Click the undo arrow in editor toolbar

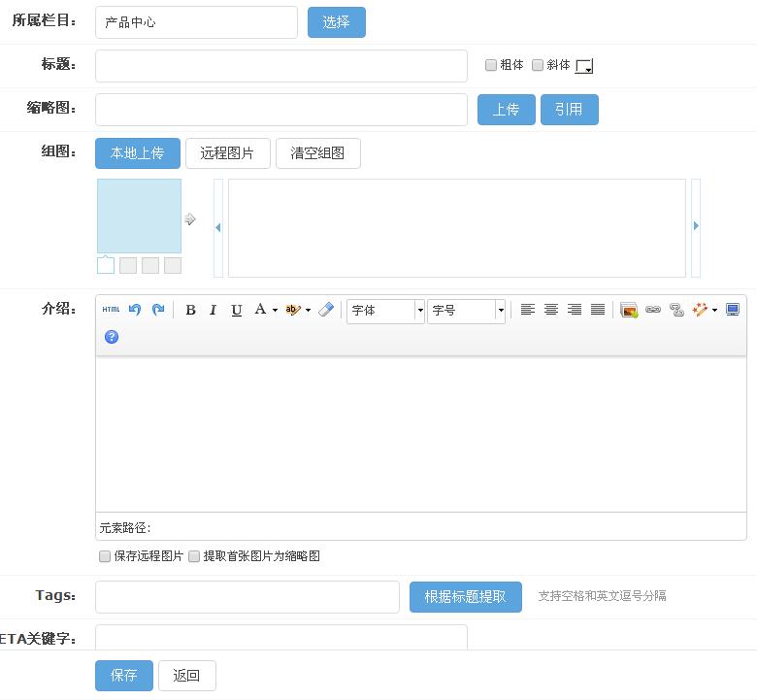(135, 310)
